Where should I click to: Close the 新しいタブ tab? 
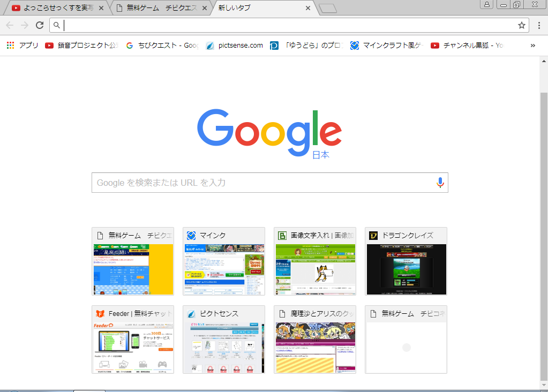tap(307, 8)
